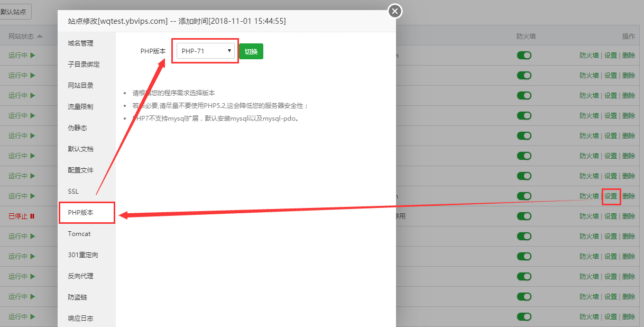644x327 pixels.
Task: Open the 反向代理 sidebar item
Action: pyautogui.click(x=80, y=276)
